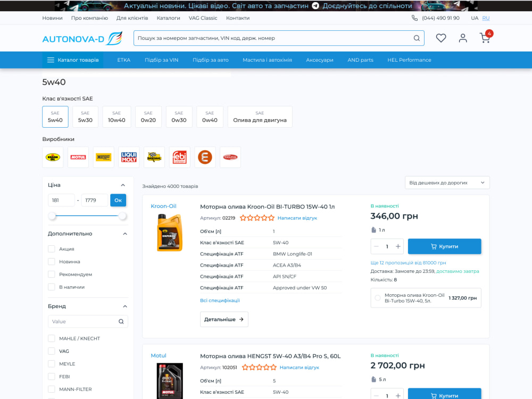Open Підбір за VIN menu item
The height and width of the screenshot is (399, 532).
[x=162, y=60]
